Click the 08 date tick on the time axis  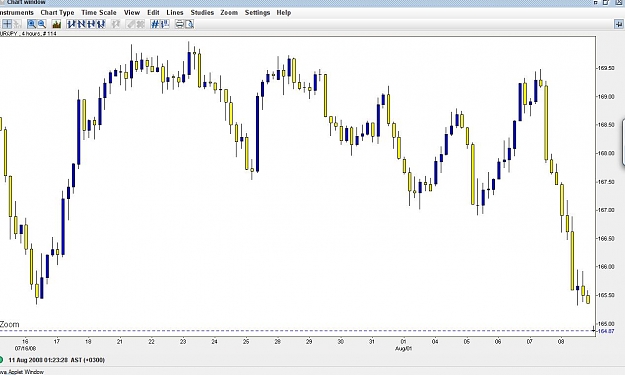[561, 342]
